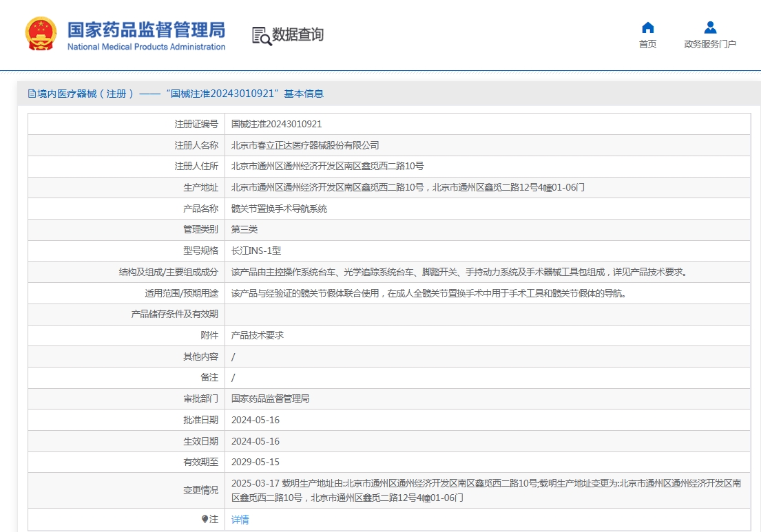Click the 适用范围/预期用途 description value
This screenshot has width=761, height=532.
(428, 293)
